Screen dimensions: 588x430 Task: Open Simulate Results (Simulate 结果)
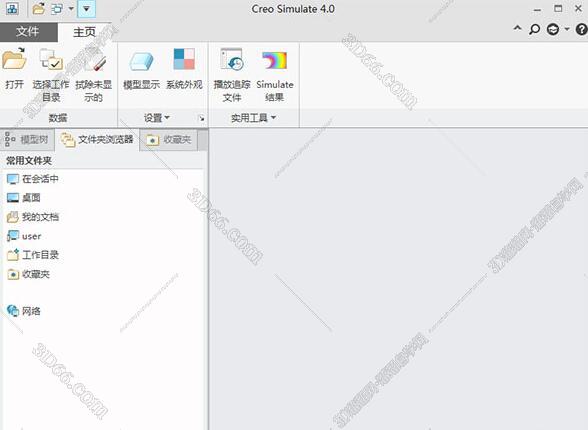click(275, 75)
